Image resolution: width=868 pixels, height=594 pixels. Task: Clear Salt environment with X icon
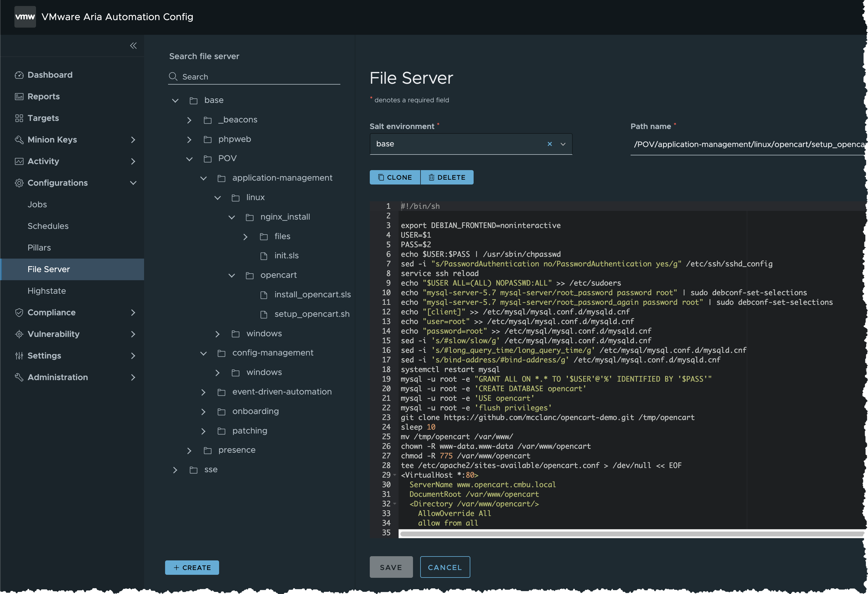pos(550,144)
